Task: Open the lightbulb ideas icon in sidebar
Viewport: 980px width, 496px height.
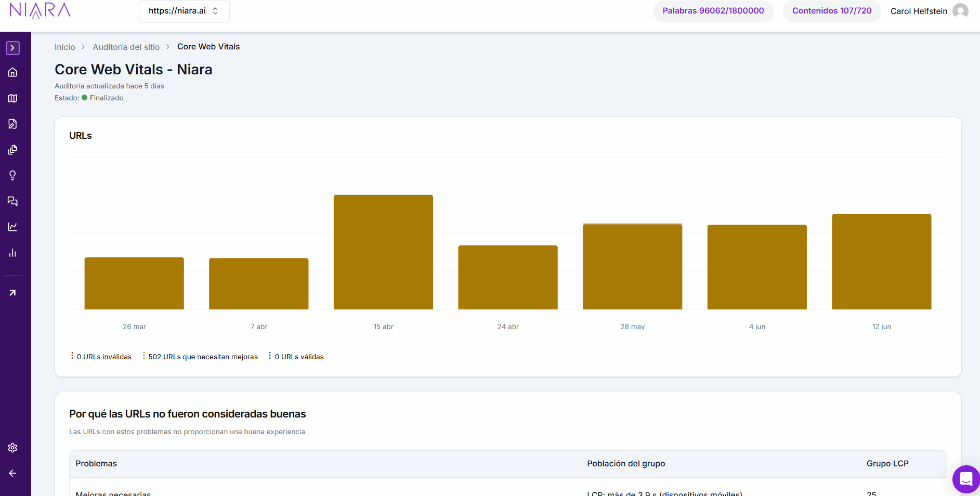Action: pyautogui.click(x=12, y=175)
